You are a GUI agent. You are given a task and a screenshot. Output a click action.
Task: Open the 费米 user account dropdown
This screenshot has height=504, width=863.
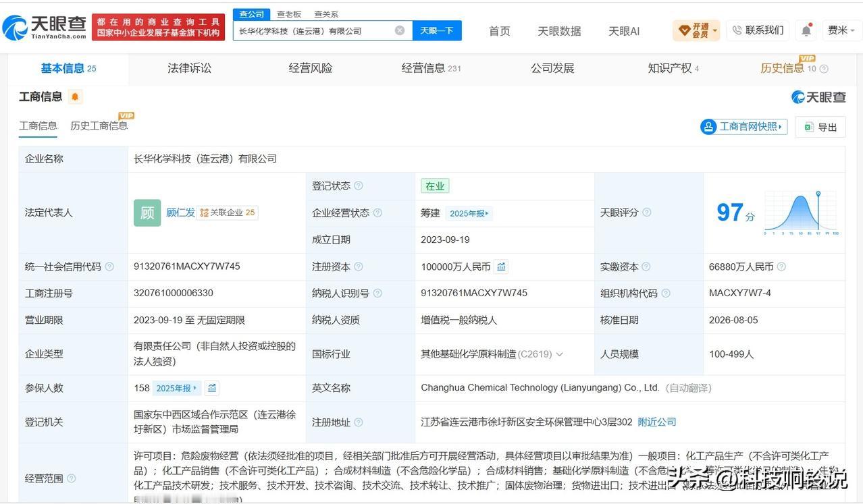[x=841, y=30]
